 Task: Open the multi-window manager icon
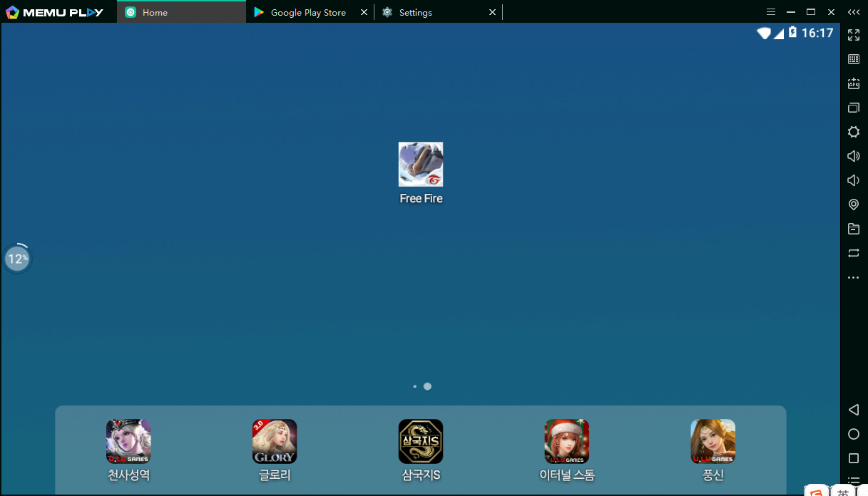click(854, 108)
